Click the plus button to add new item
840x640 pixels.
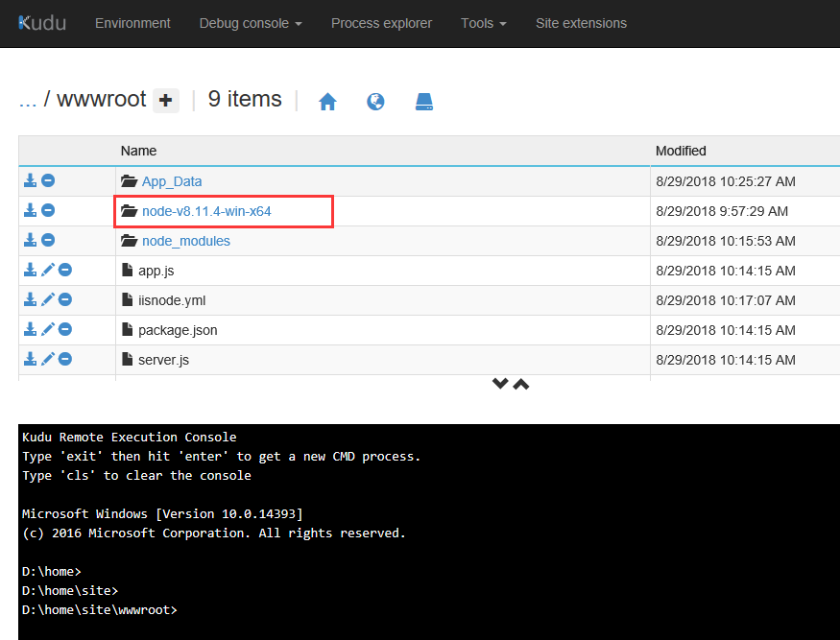click(x=166, y=100)
